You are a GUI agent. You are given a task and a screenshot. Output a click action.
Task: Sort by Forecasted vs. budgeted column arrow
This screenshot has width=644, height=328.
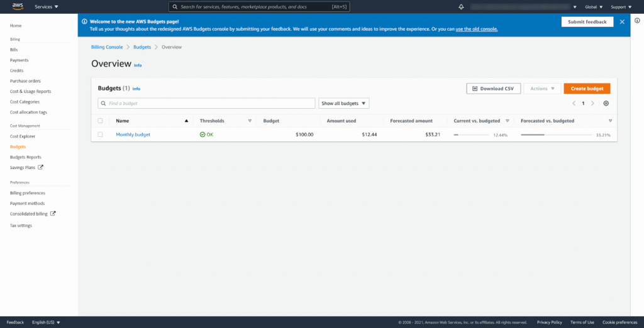(610, 121)
